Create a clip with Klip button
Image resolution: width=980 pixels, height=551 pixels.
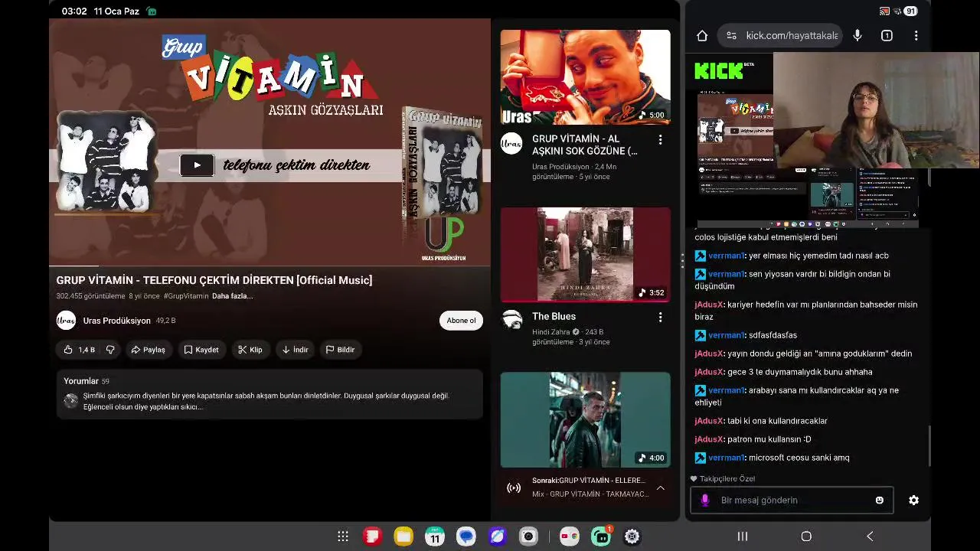(250, 350)
